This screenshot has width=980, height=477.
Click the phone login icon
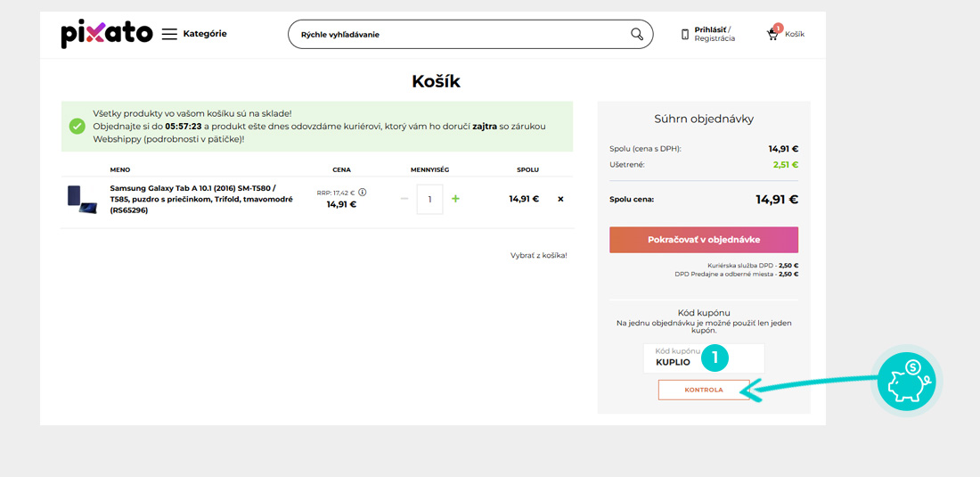point(685,34)
